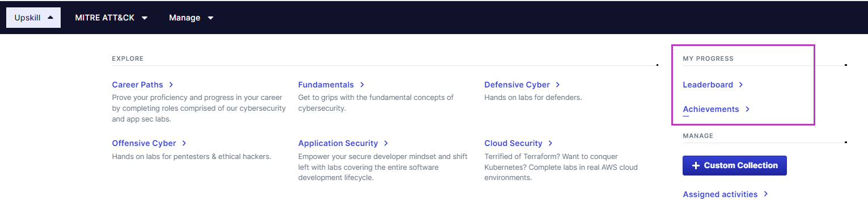868x213 pixels.
Task: Click the chevron arrow beside Application Security
Action: coord(386,143)
